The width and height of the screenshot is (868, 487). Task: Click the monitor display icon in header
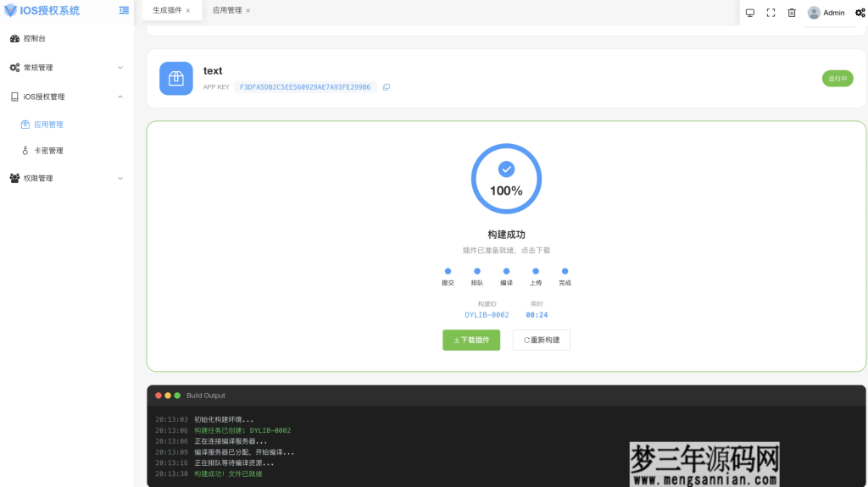click(x=750, y=13)
